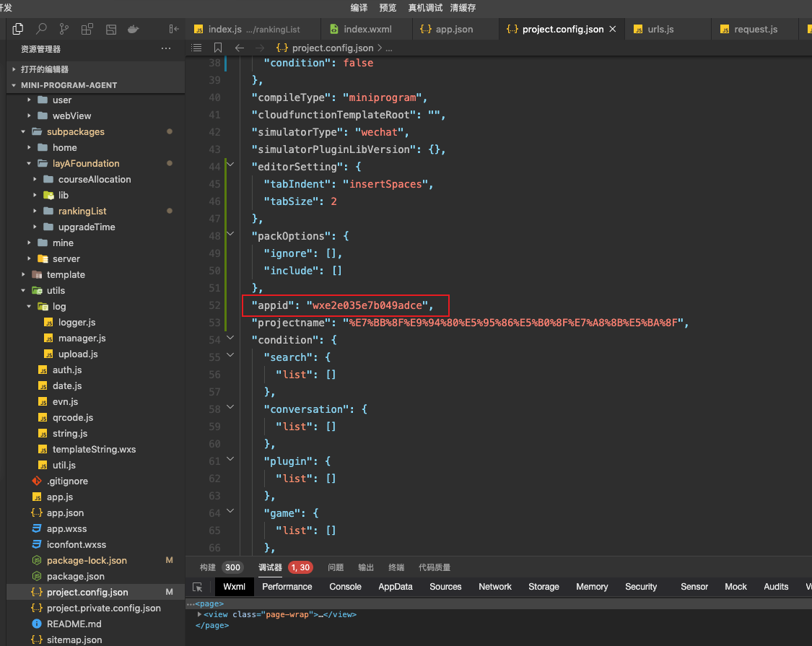Fold the editorSetting block at line 44
The height and width of the screenshot is (646, 812).
click(x=230, y=165)
